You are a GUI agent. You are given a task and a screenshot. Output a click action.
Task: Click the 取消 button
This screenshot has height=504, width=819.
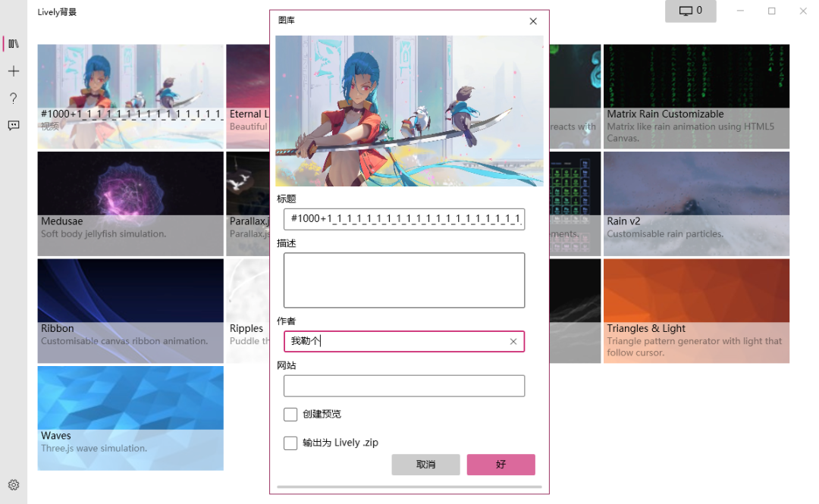(425, 465)
